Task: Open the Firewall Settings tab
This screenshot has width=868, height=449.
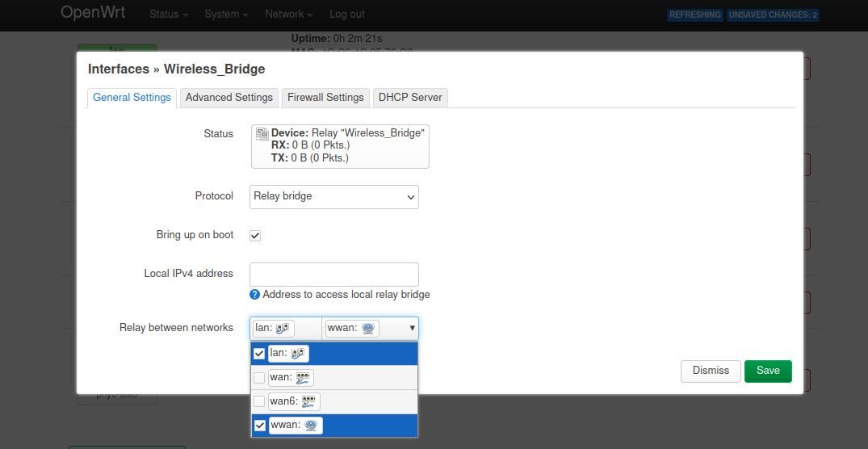Action: tap(325, 98)
